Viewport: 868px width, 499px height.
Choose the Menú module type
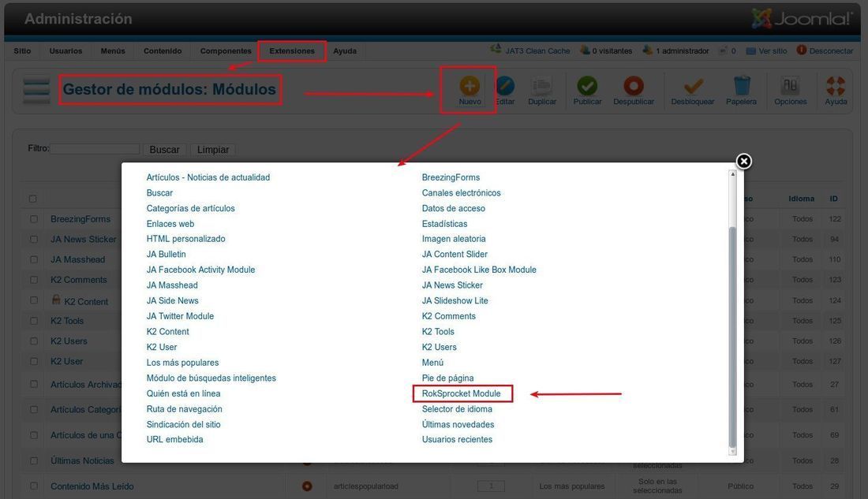[x=432, y=363]
